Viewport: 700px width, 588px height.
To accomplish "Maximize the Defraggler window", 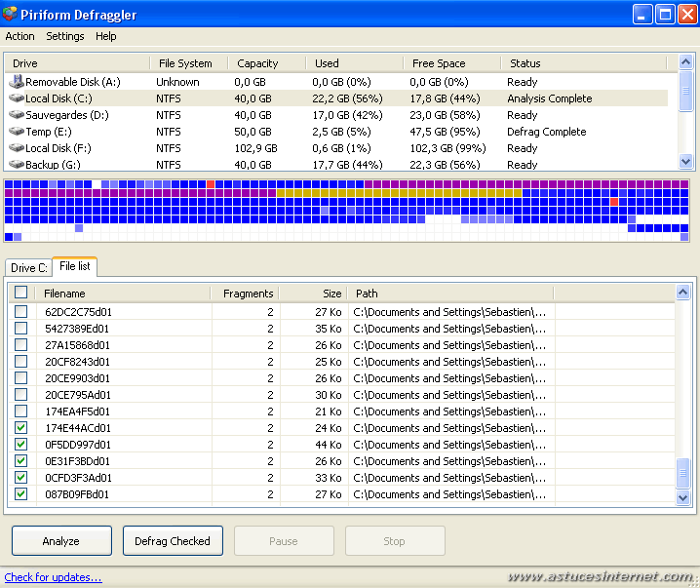I will coord(665,14).
